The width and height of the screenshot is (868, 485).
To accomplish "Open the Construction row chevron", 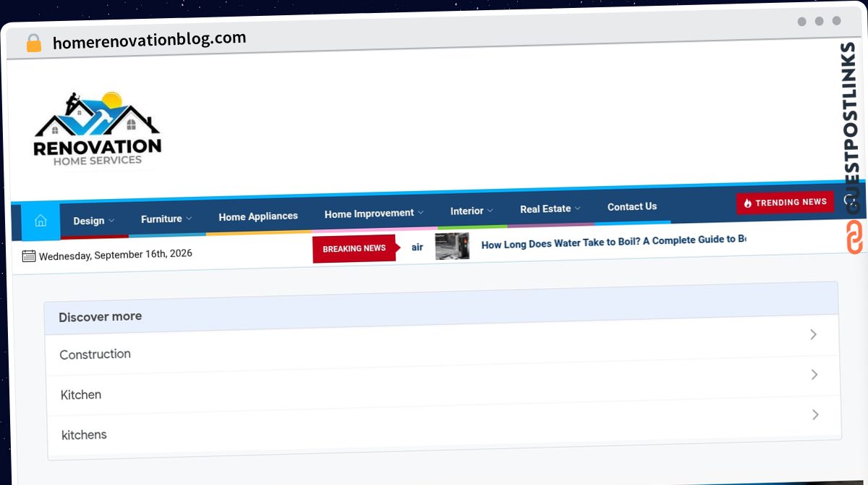I will pyautogui.click(x=813, y=334).
